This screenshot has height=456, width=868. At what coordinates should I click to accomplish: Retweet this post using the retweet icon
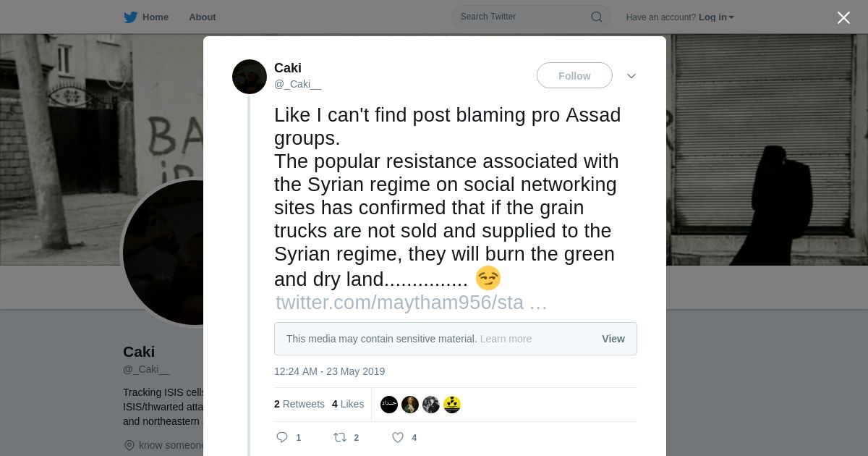tap(340, 437)
